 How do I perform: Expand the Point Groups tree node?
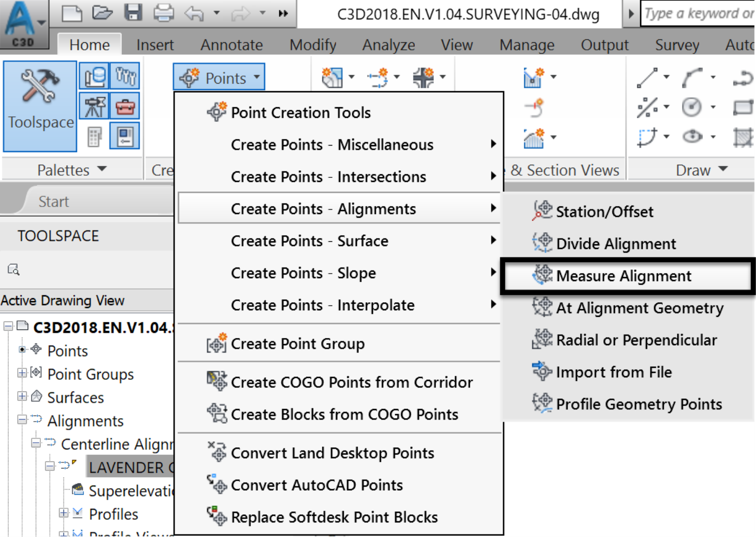(22, 373)
